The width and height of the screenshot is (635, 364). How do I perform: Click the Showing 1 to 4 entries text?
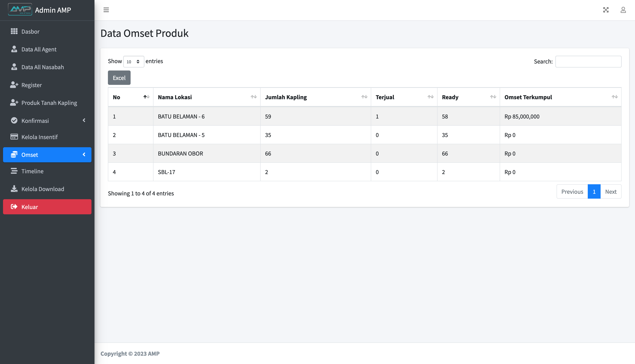(141, 194)
